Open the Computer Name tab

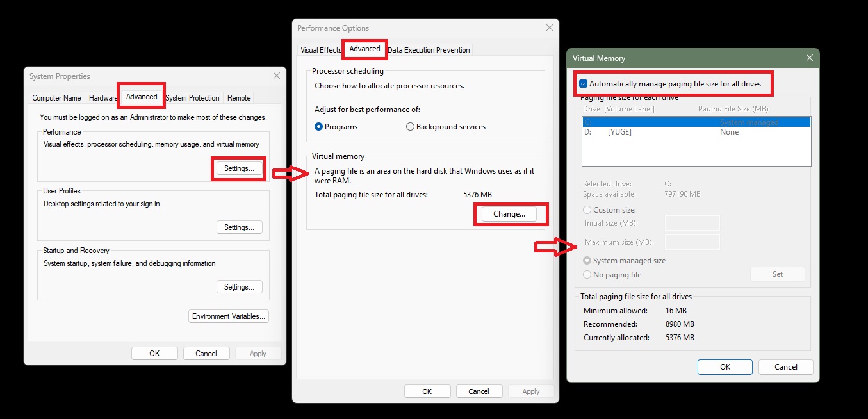(56, 98)
